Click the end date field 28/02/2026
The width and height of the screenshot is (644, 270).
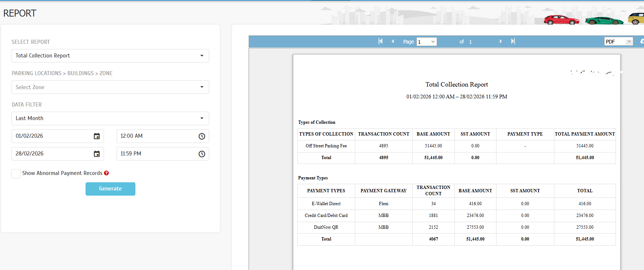52,154
